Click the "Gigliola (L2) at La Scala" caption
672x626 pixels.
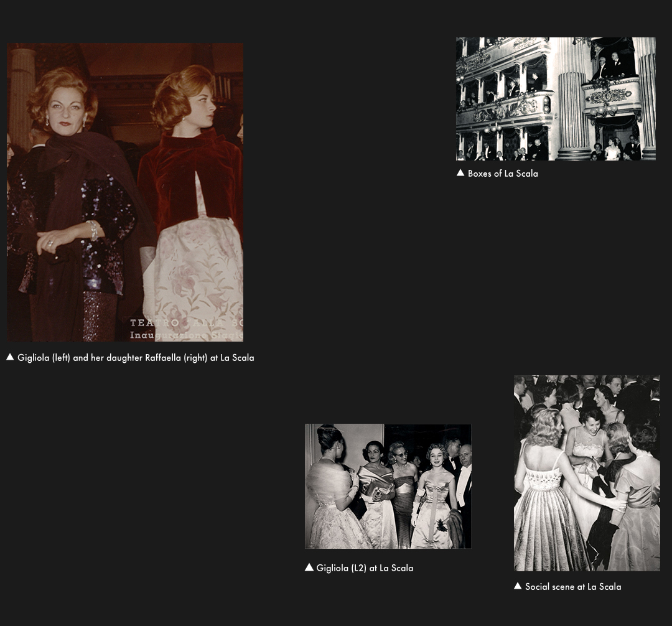(365, 568)
